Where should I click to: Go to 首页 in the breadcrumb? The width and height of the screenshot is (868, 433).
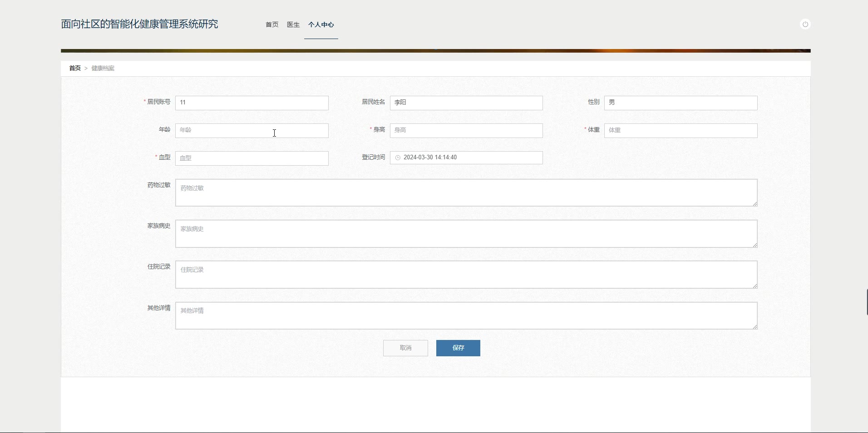tap(75, 68)
